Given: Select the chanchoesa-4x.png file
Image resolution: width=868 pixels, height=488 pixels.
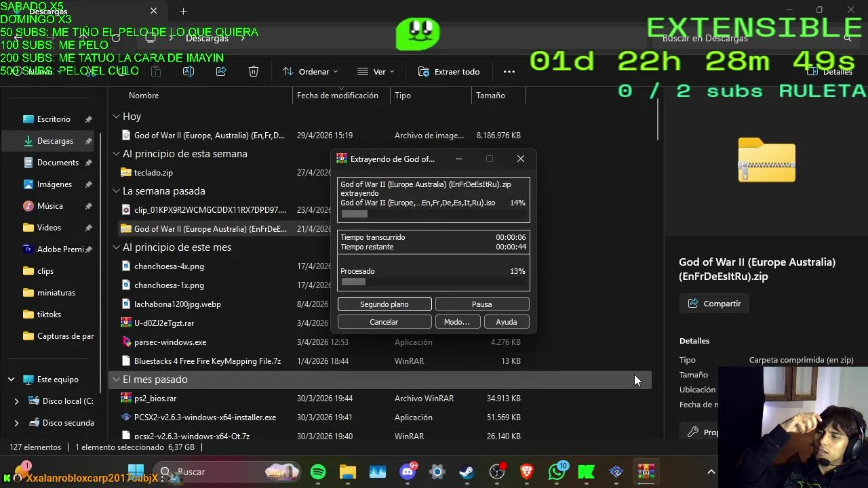Looking at the screenshot, I should 169,266.
